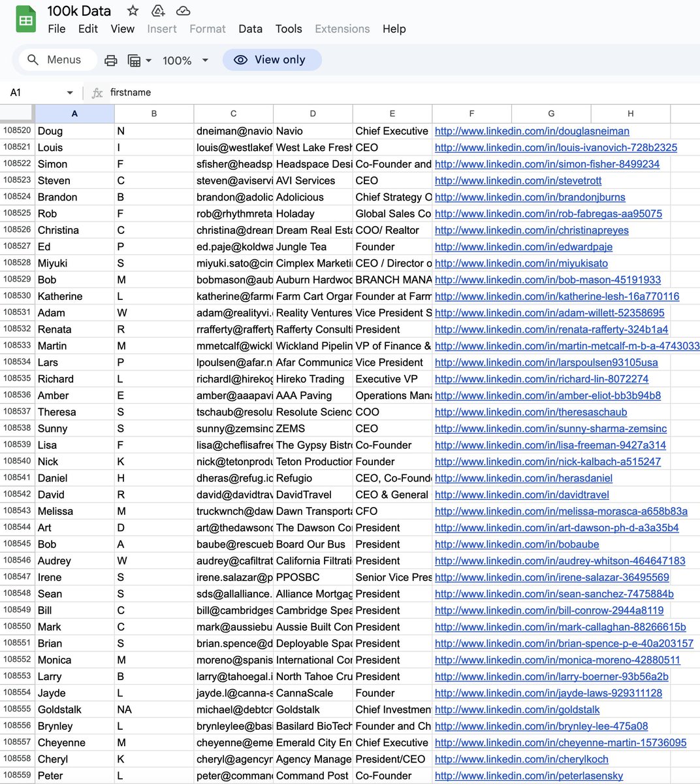
Task: Search the Menus box
Action: tap(57, 59)
